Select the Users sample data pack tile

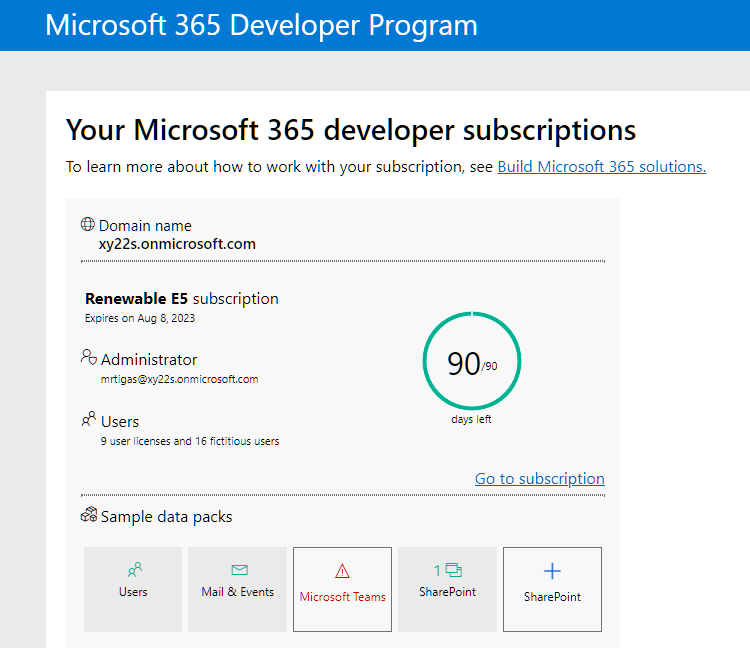(133, 589)
